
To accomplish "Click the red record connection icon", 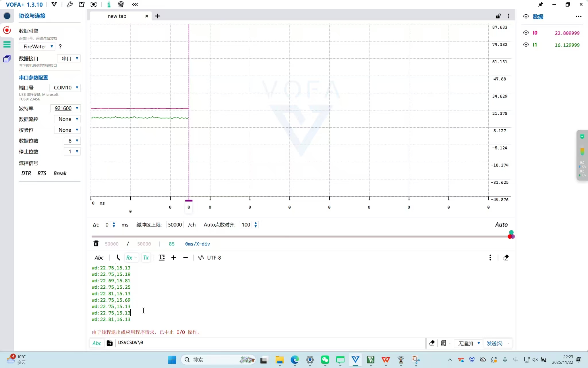I will click(7, 30).
